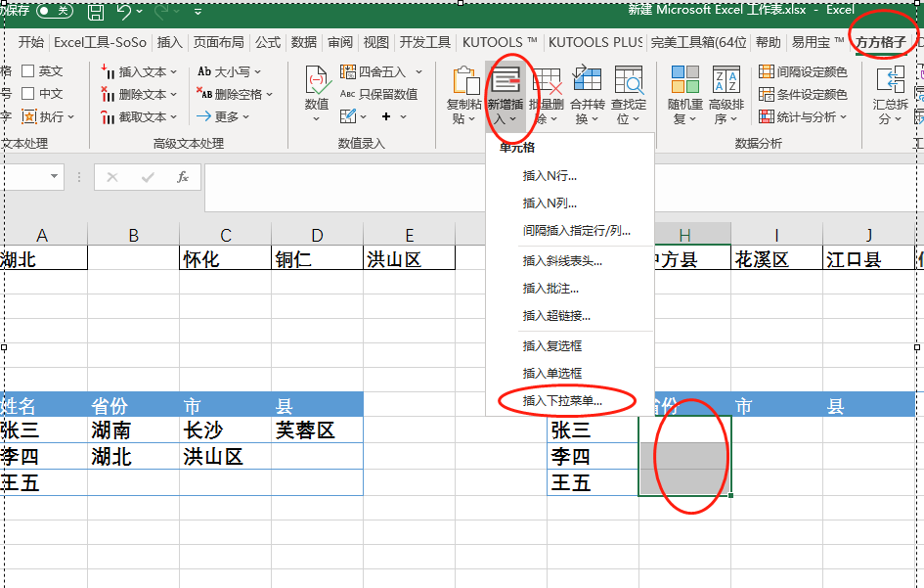The width and height of the screenshot is (924, 588).
Task: Open the 批量删除 tool
Action: 547,94
